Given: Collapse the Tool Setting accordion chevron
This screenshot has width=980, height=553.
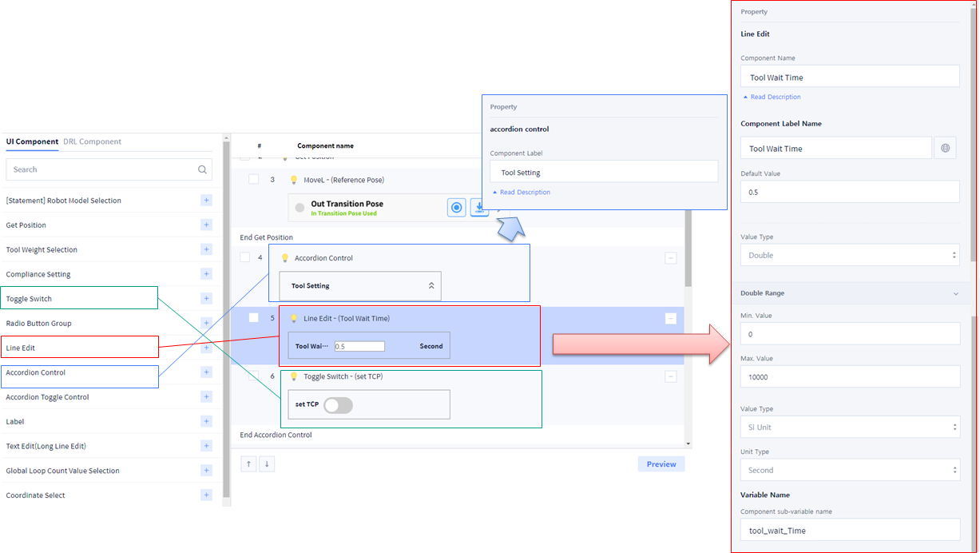Looking at the screenshot, I should click(431, 285).
